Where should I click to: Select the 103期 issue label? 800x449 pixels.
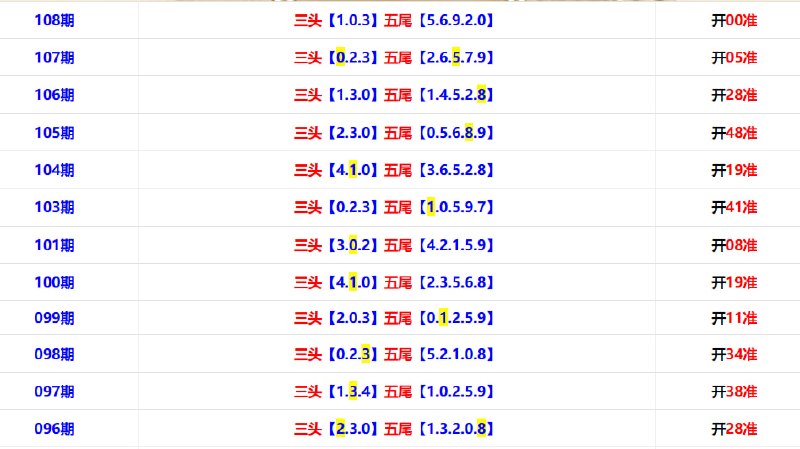click(54, 207)
